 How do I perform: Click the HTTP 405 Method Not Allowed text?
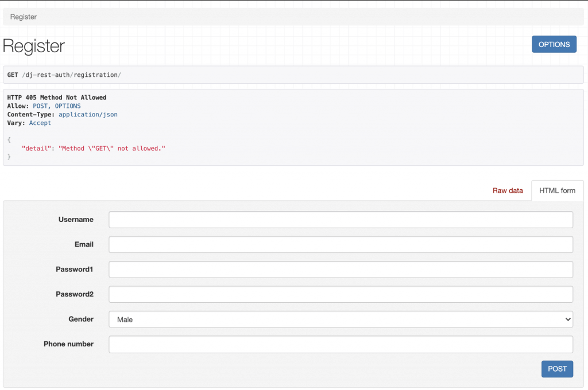coord(57,97)
